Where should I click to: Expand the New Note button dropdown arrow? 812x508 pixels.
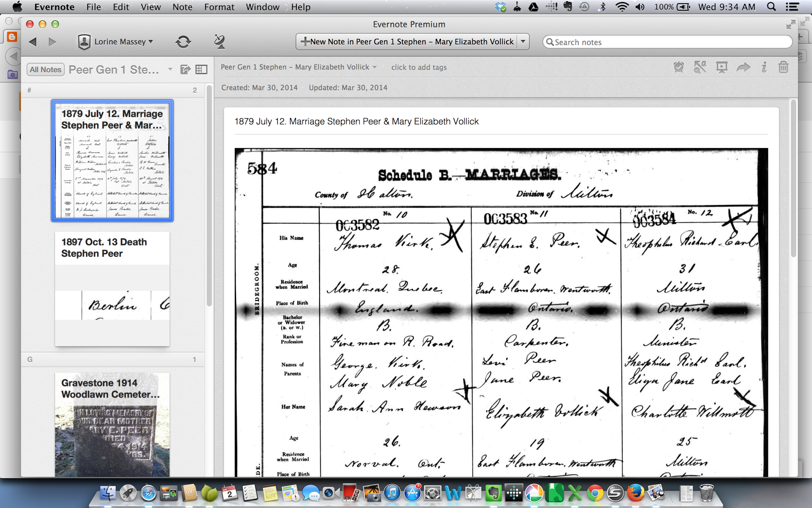(x=523, y=42)
